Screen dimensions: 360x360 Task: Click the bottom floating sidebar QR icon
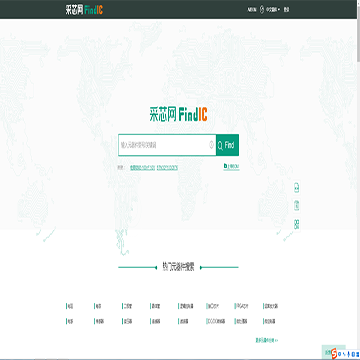(296, 224)
